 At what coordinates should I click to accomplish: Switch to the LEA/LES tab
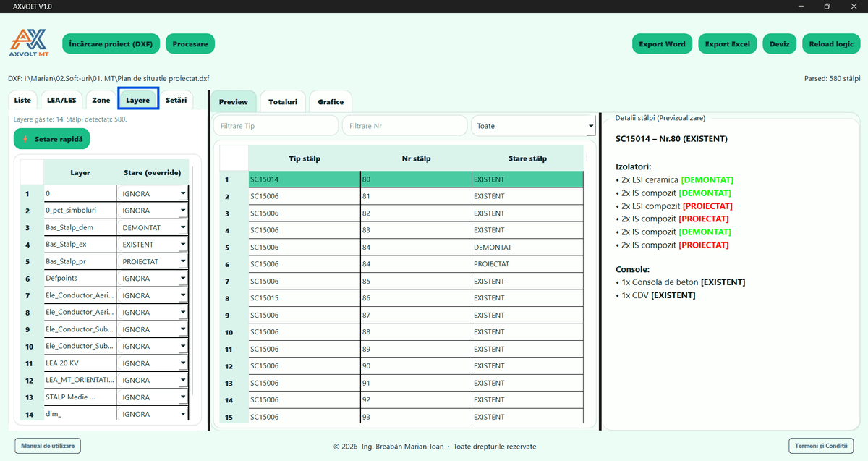tap(61, 100)
